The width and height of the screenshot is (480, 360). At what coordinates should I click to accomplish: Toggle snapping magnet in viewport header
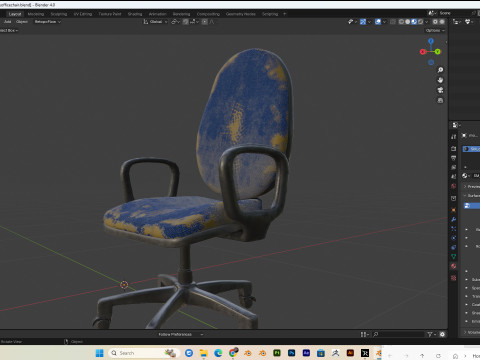pos(186,22)
